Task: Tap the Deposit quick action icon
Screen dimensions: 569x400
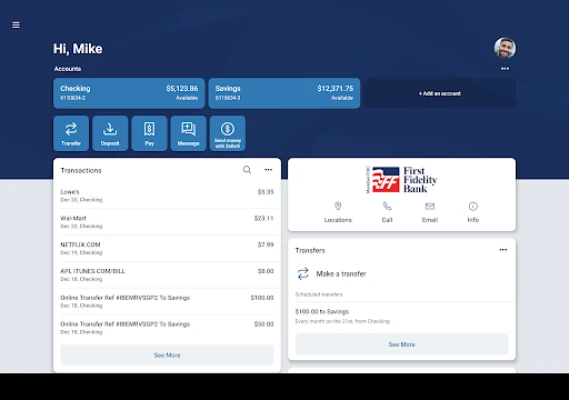Action: pos(110,133)
